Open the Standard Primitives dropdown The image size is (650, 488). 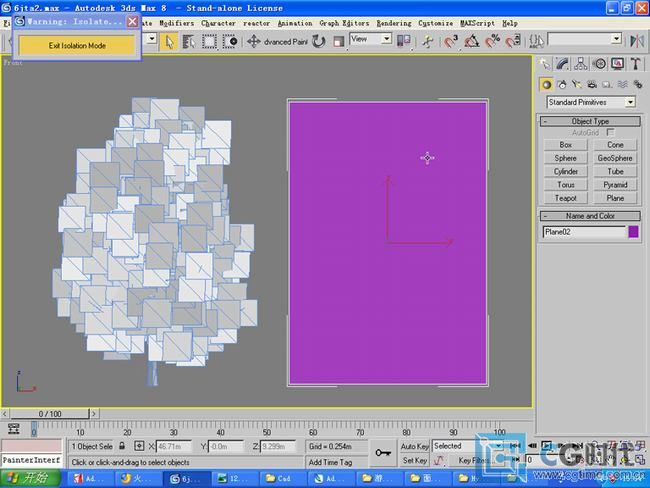pyautogui.click(x=591, y=102)
